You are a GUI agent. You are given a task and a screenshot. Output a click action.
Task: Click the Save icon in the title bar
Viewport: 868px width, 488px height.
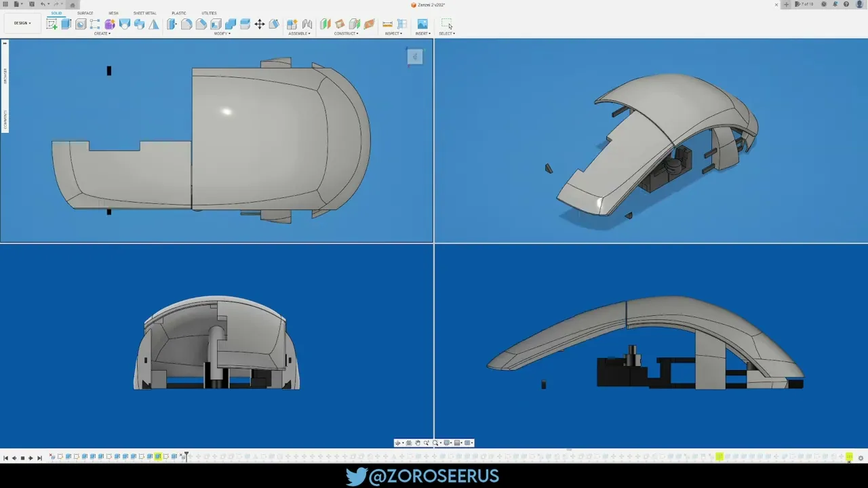click(31, 4)
